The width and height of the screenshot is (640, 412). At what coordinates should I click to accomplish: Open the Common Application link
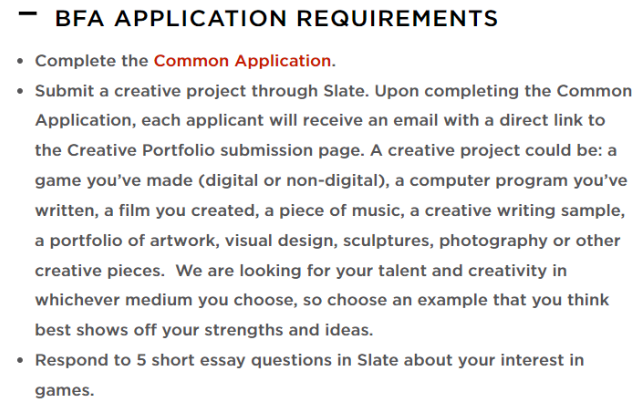tap(242, 61)
